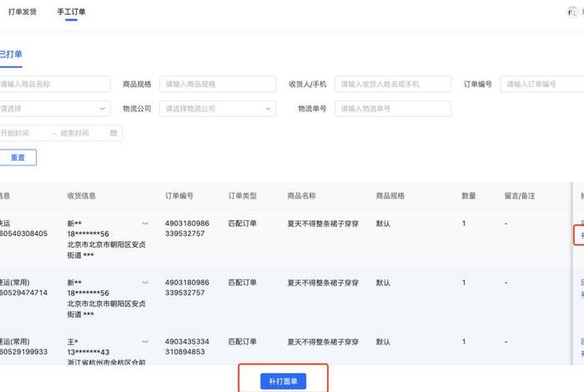Click the user avatar icon
This screenshot has height=392, width=584.
tap(572, 13)
